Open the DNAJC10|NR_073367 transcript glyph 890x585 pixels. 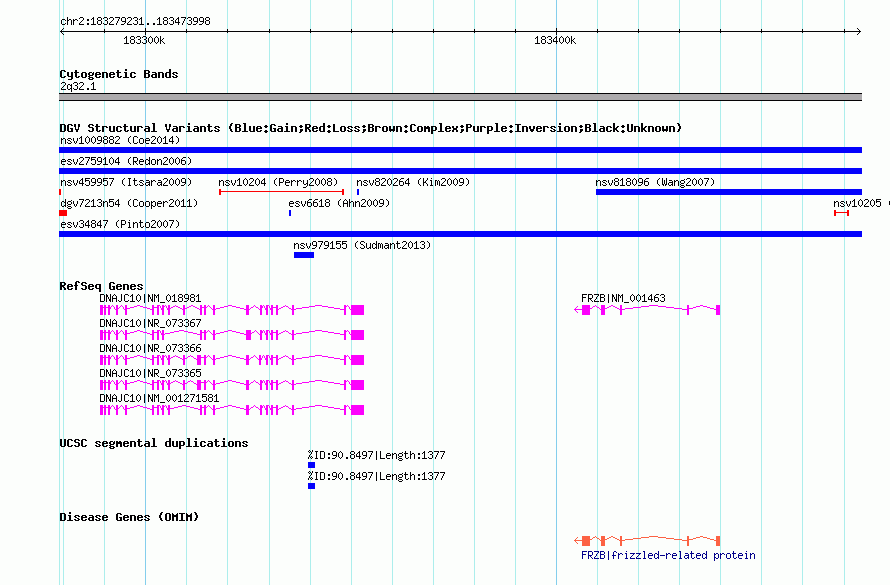[232, 335]
